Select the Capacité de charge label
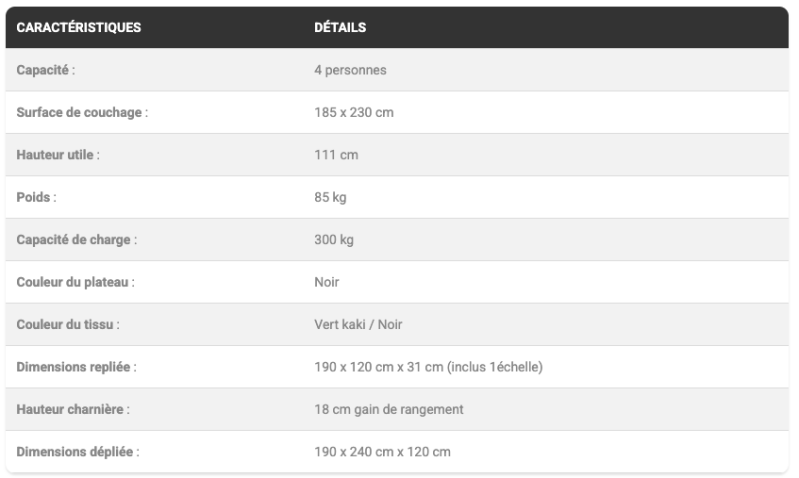This screenshot has width=799, height=478. pyautogui.click(x=77, y=240)
